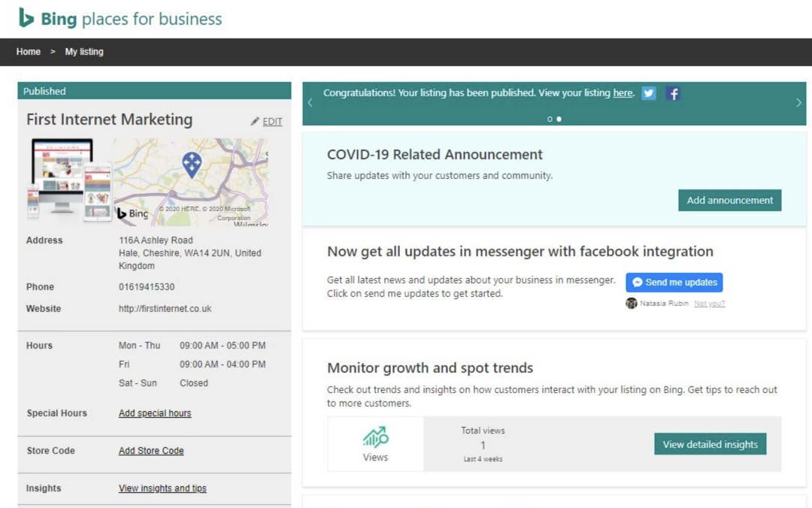Click the business website screenshot thumbnail

pyautogui.click(x=70, y=180)
